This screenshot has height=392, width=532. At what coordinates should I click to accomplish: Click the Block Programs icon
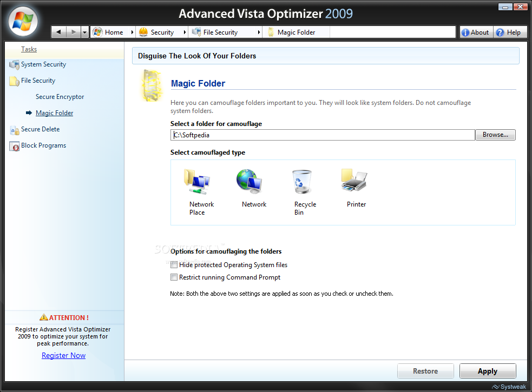tap(14, 146)
